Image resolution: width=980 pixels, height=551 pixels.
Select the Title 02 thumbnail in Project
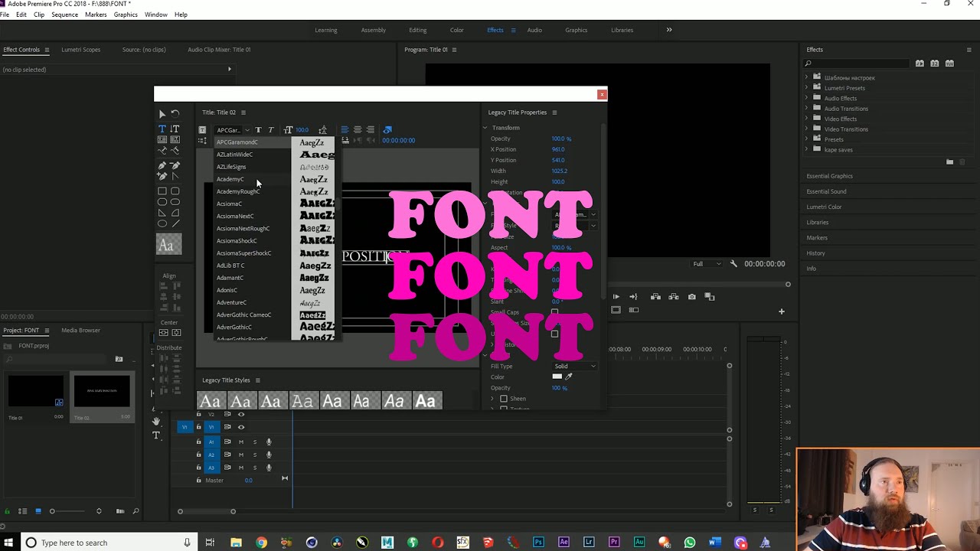click(x=102, y=392)
